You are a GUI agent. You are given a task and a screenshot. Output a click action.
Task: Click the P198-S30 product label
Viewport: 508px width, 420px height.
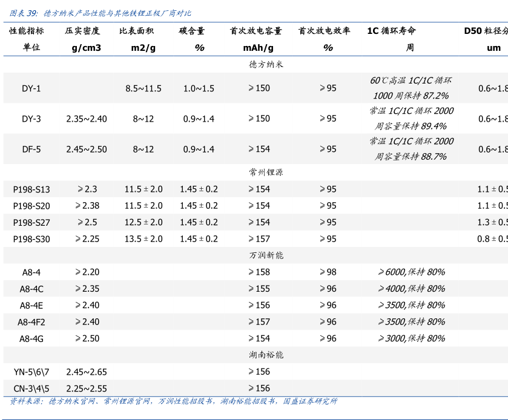[x=31, y=239]
